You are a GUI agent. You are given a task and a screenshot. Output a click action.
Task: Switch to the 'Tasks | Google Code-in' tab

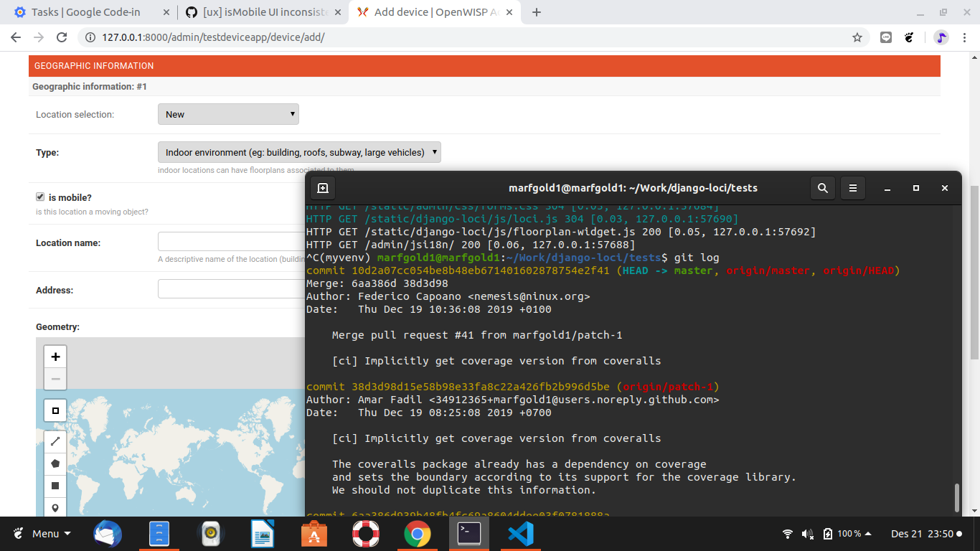pos(86,11)
